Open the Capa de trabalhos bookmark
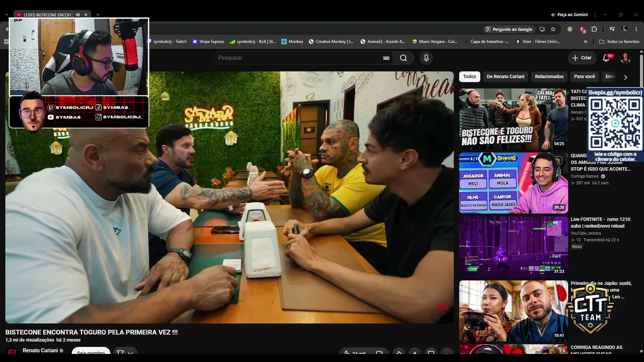Image resolution: width=644 pixels, height=362 pixels. pyautogui.click(x=486, y=42)
